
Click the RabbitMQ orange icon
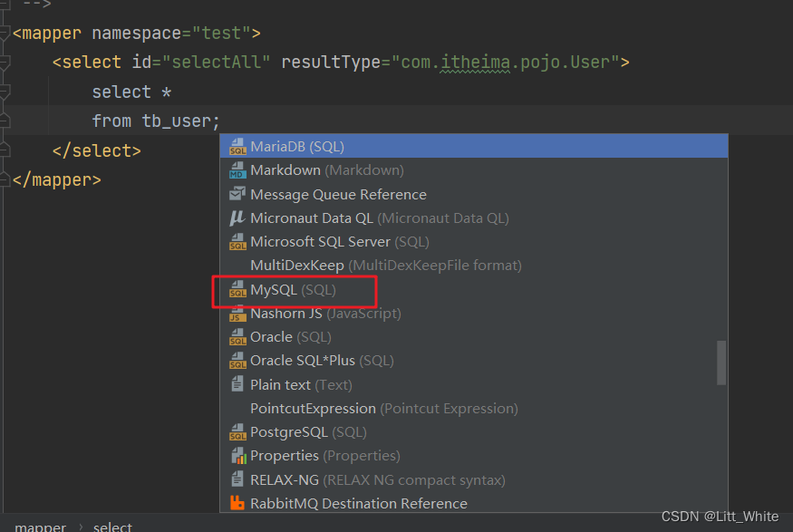[x=237, y=503]
